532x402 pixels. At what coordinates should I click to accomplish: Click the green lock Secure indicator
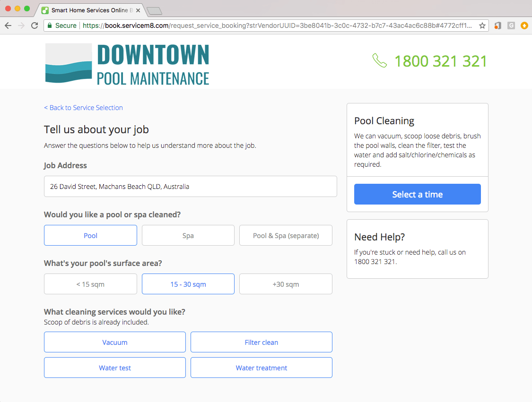point(62,26)
